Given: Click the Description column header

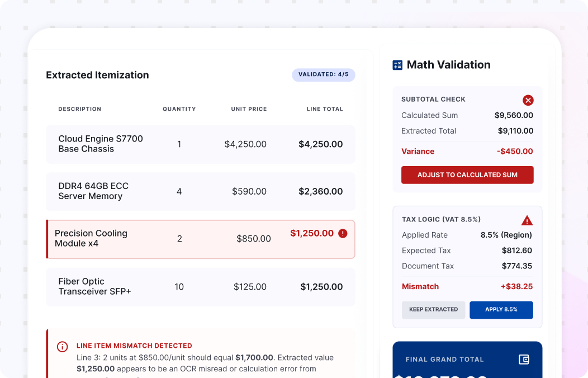Looking at the screenshot, I should click(79, 109).
